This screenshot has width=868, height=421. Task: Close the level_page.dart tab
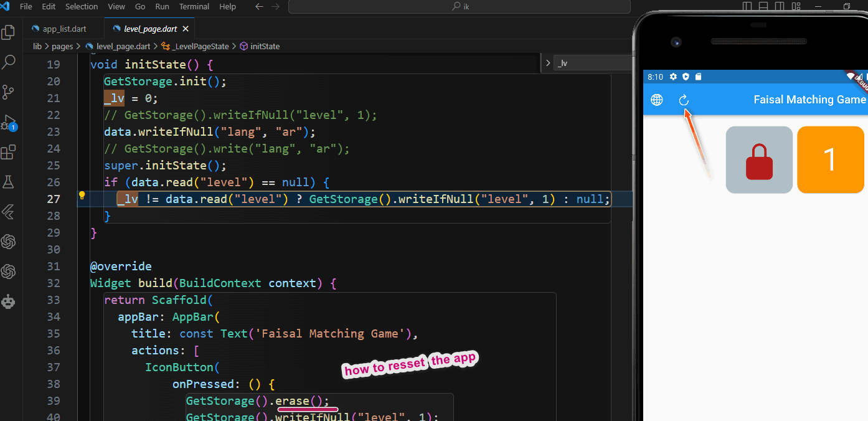coord(185,28)
